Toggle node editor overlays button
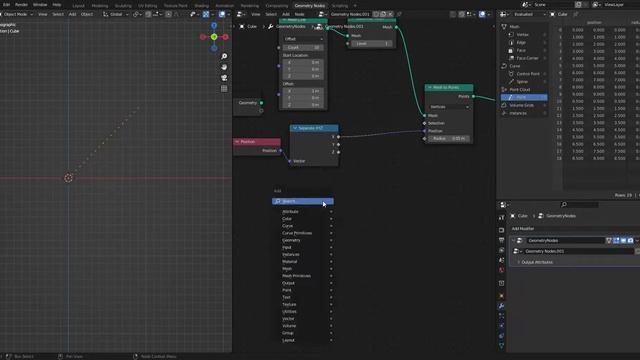Image resolution: width=640 pixels, height=360 pixels. (x=482, y=14)
